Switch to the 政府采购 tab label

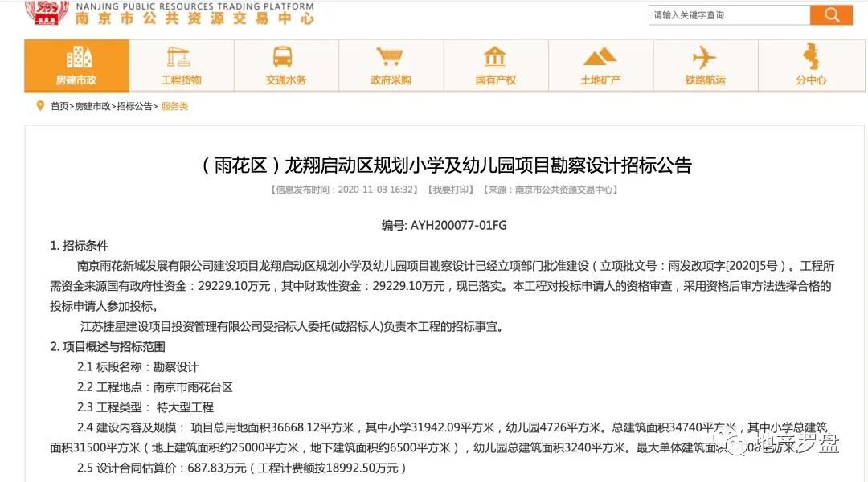[391, 80]
